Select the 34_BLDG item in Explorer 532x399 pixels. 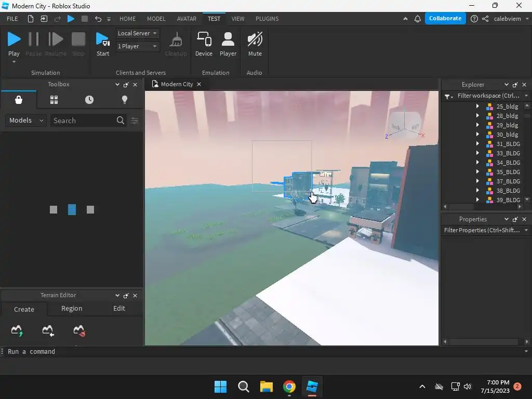(508, 163)
